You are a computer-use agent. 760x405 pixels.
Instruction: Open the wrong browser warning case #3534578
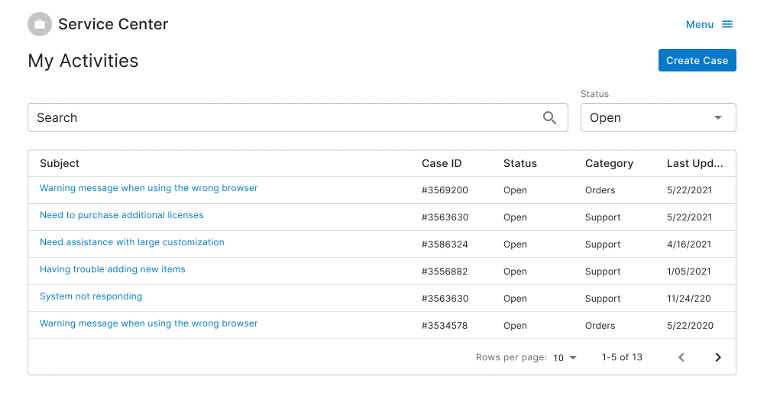coord(148,323)
